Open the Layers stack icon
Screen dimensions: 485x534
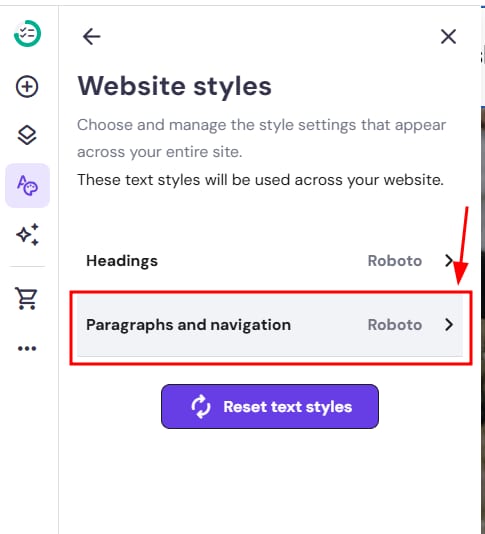pos(27,135)
